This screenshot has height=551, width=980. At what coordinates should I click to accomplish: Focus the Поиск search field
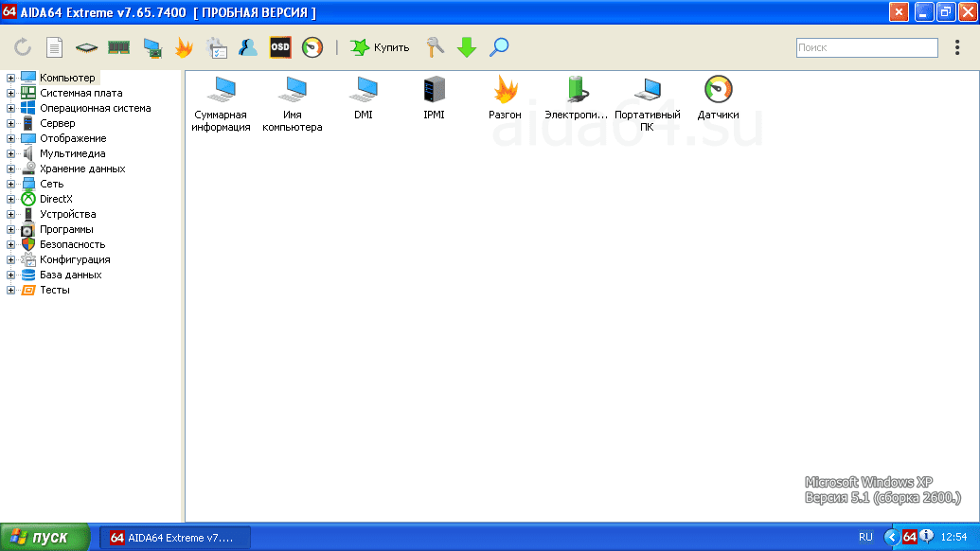(x=867, y=47)
